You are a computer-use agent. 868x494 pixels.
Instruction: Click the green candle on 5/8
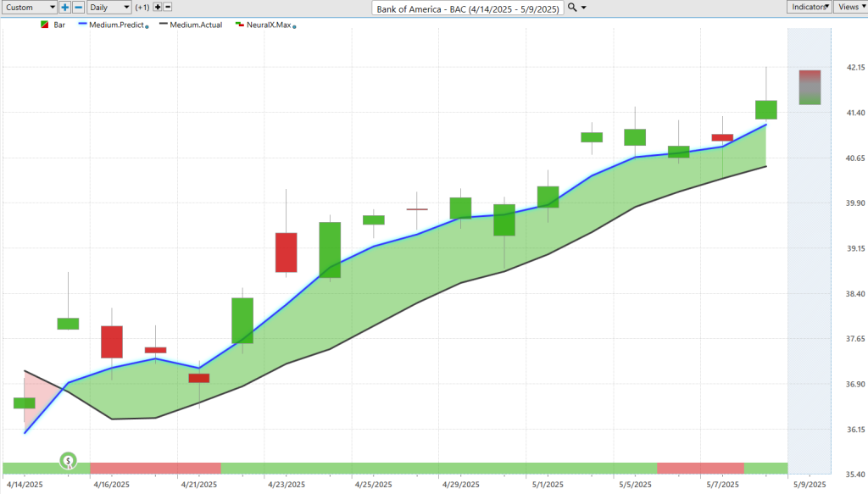766,109
